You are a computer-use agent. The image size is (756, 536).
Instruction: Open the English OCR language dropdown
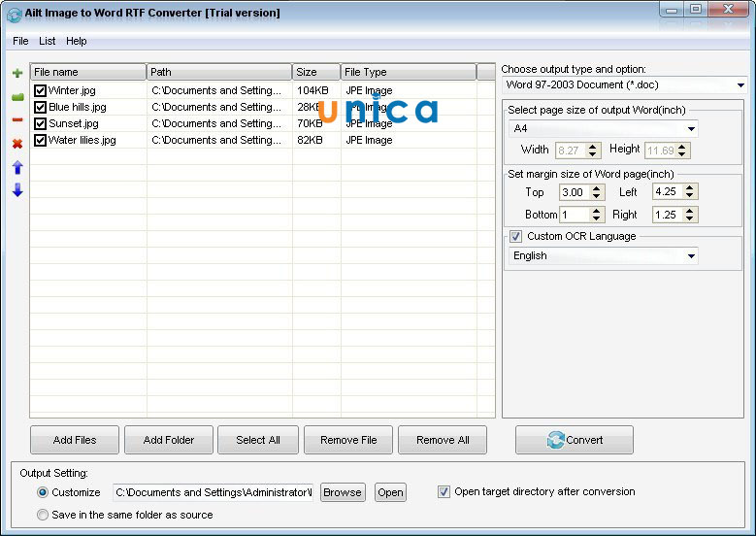tap(691, 256)
